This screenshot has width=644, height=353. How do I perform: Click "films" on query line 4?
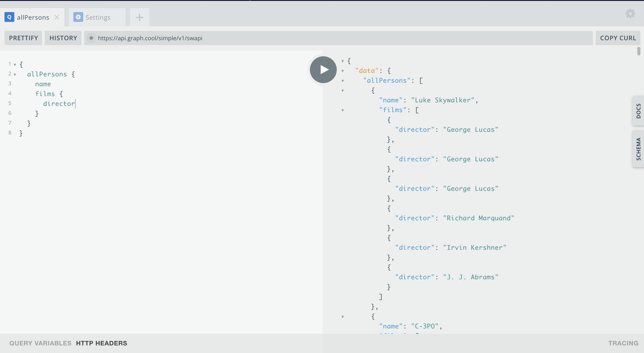pos(45,94)
